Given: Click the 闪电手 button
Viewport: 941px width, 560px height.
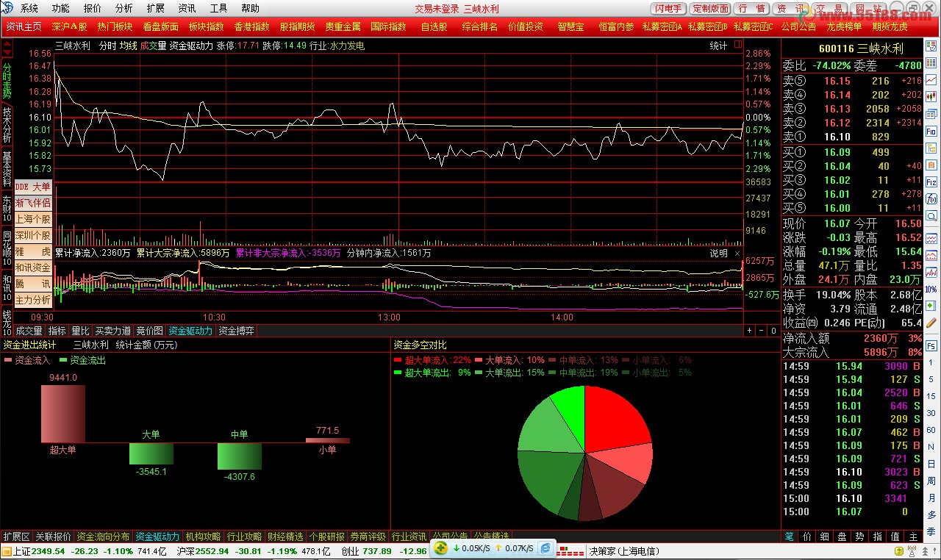Looking at the screenshot, I should pos(668,8).
